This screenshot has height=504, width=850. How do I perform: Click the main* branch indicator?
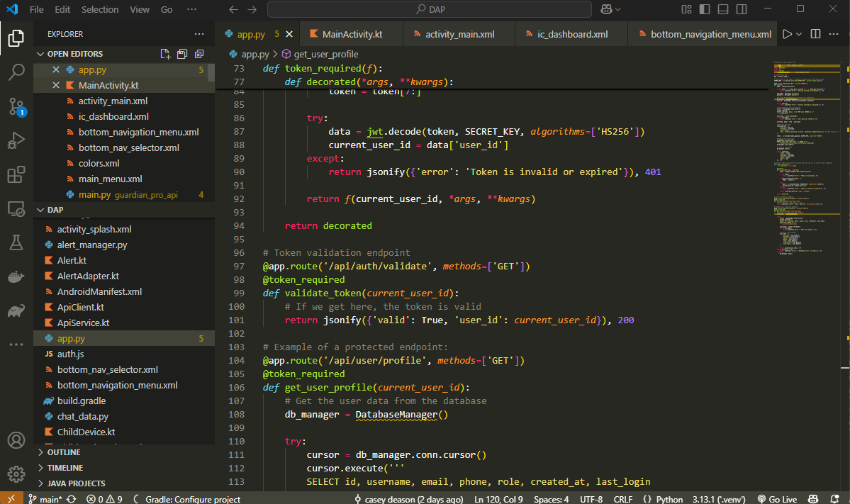pyautogui.click(x=48, y=499)
